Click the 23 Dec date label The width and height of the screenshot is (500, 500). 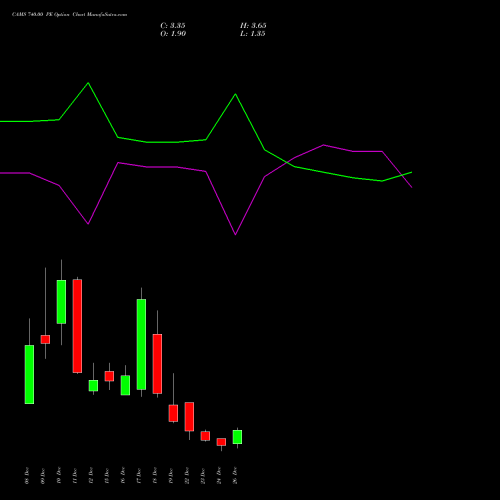pos(203,476)
